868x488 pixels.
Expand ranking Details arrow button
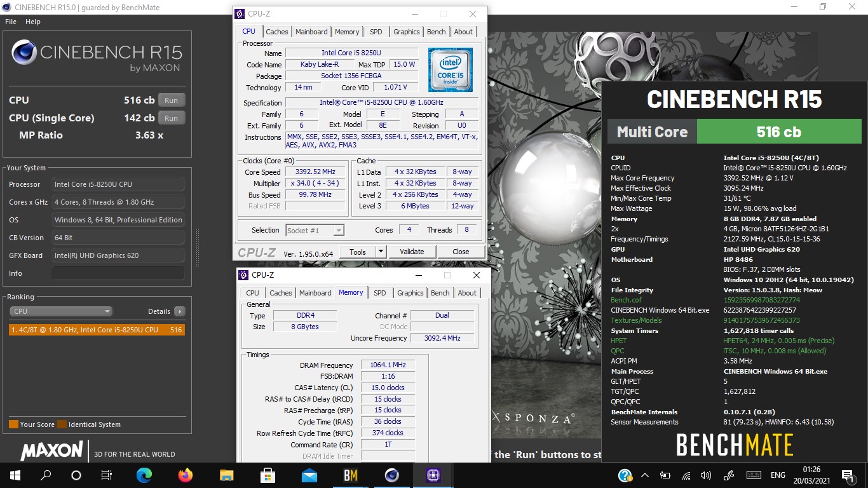coord(179,311)
